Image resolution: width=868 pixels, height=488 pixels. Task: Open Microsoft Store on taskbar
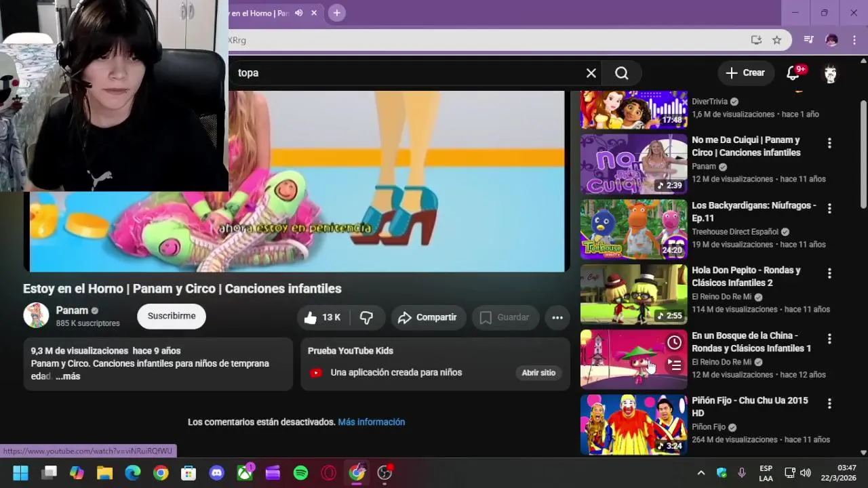point(189,473)
